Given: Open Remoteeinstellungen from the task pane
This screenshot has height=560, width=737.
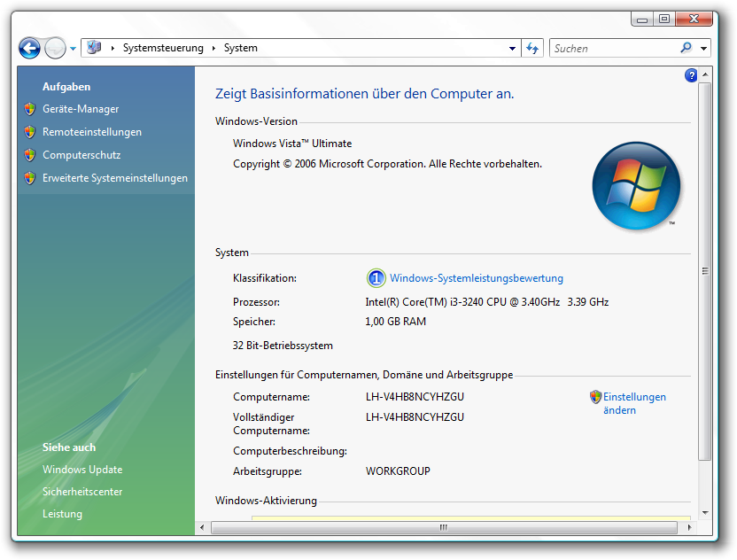Looking at the screenshot, I should click(92, 132).
